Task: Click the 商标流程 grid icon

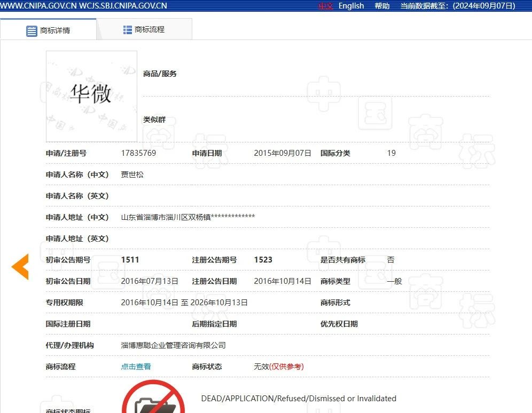Action: coord(128,30)
